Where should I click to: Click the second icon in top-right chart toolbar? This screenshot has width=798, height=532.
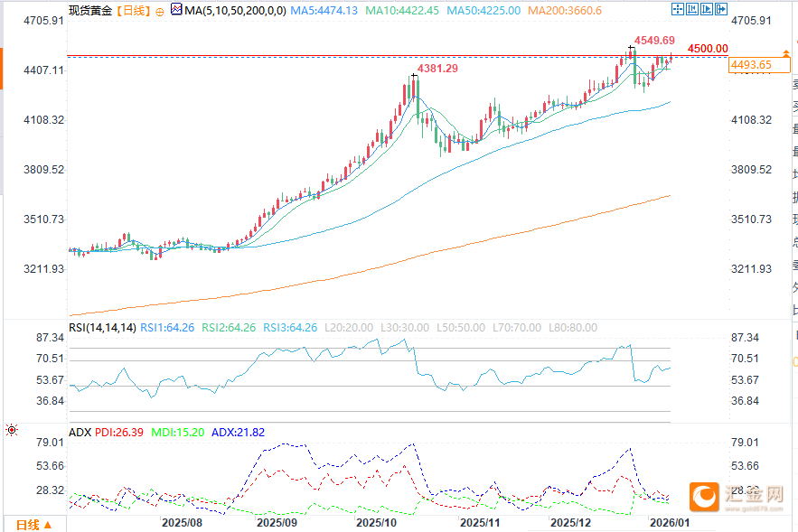pyautogui.click(x=691, y=10)
